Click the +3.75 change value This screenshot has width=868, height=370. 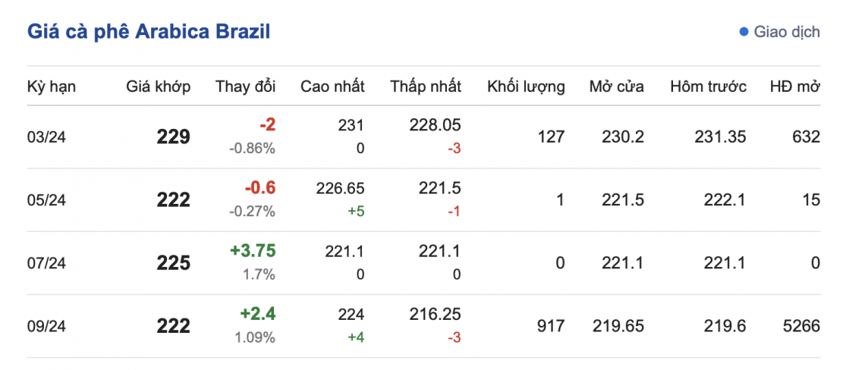tap(253, 251)
